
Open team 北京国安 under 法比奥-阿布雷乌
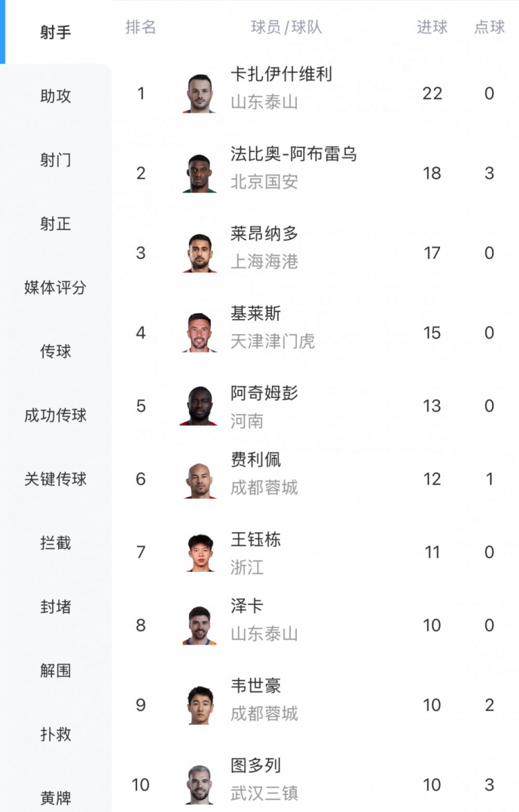[264, 182]
